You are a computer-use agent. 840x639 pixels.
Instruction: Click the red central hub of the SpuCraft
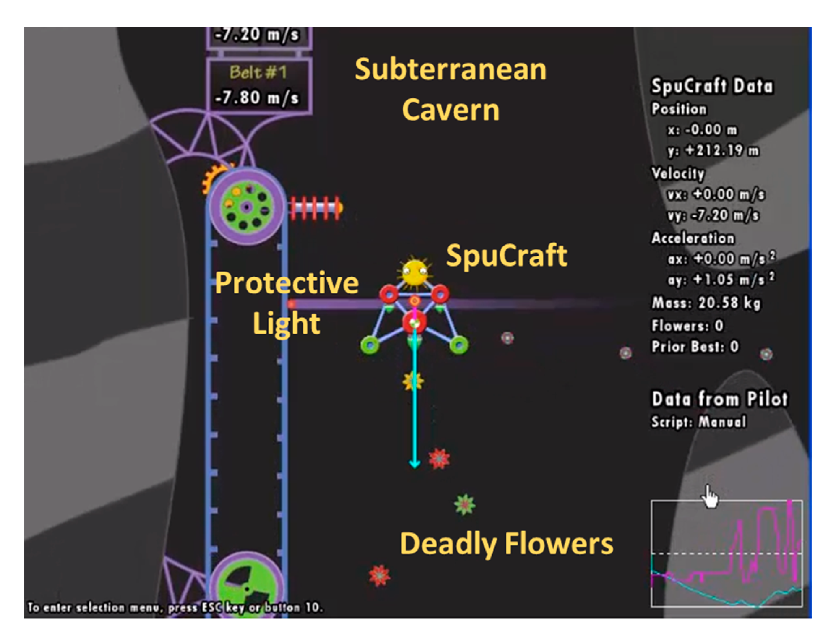(415, 322)
